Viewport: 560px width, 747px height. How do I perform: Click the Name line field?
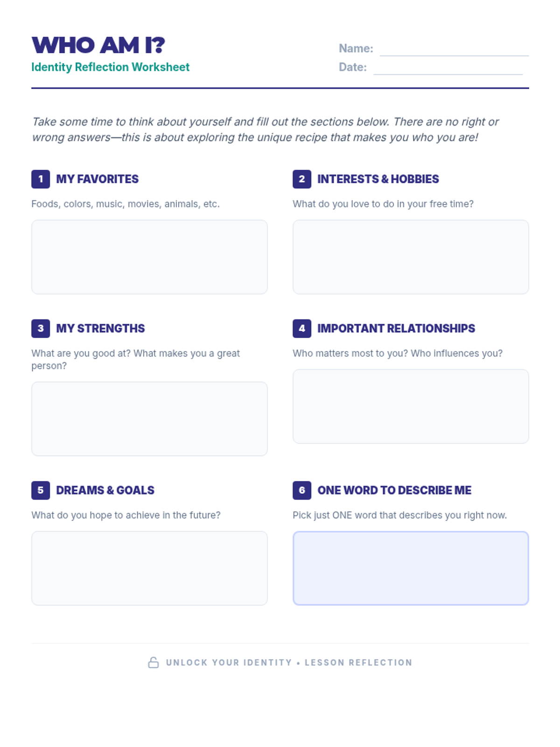click(x=454, y=49)
